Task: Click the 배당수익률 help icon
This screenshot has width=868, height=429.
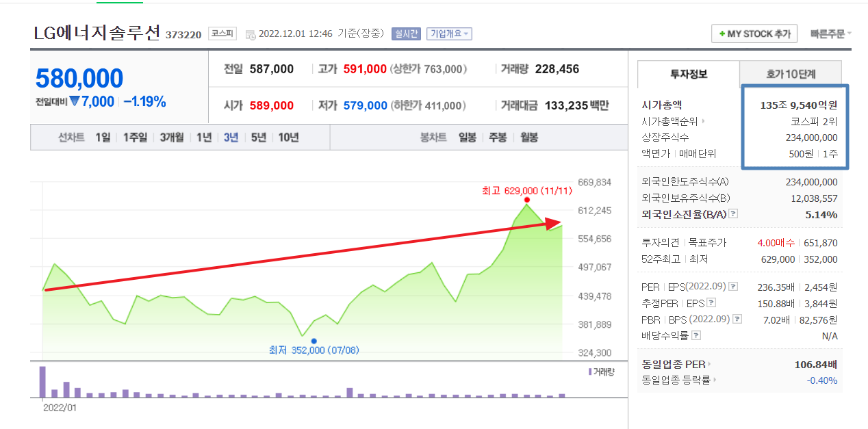Action: tap(695, 334)
